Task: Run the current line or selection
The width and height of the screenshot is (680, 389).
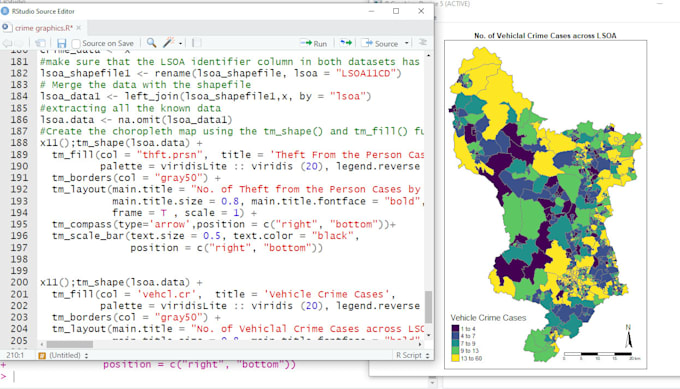Action: tap(314, 43)
